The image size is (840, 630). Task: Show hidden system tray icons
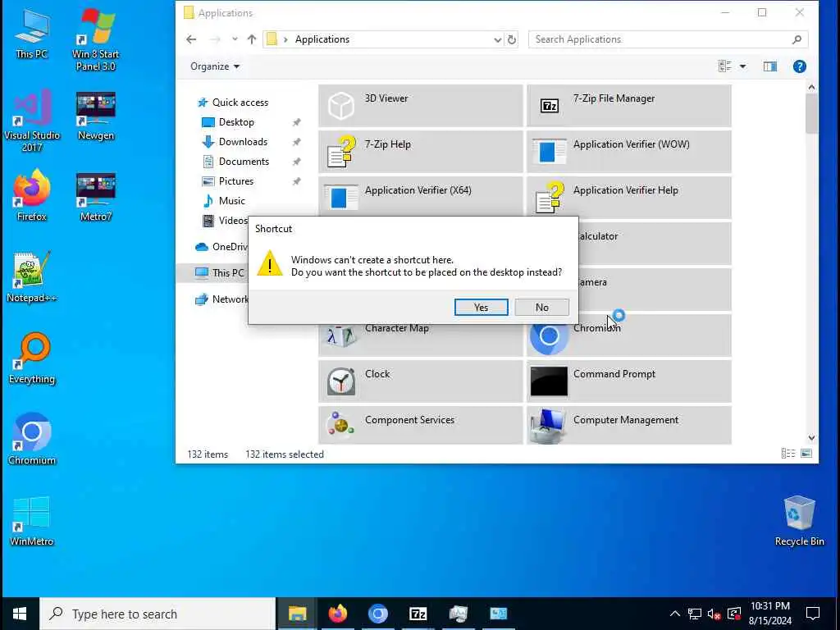coord(675,614)
